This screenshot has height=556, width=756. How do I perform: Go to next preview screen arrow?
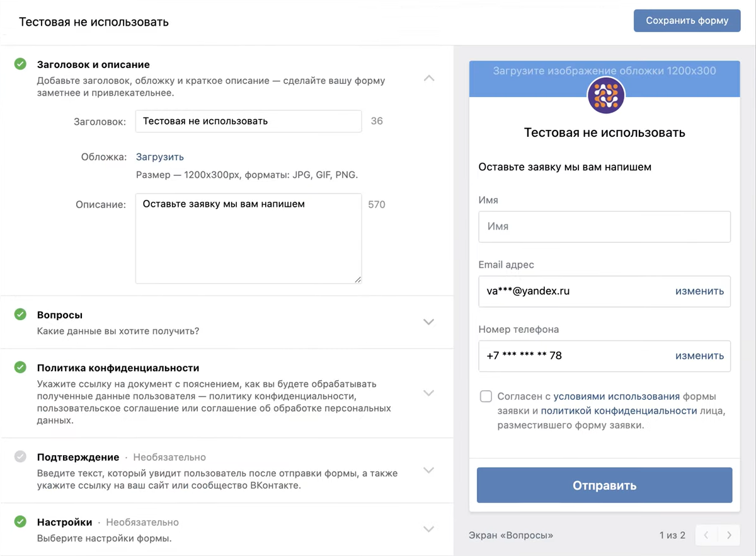coord(729,535)
